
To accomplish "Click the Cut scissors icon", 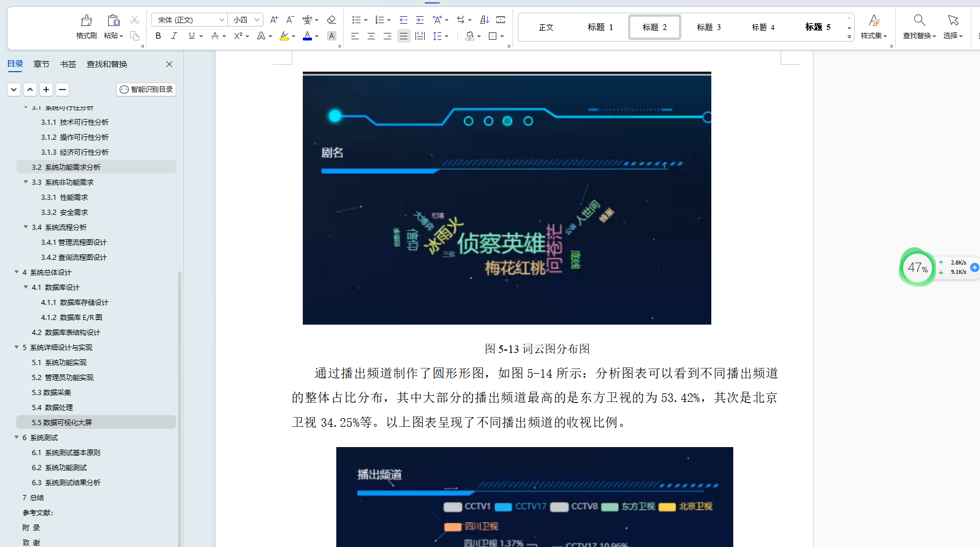I will coord(135,20).
